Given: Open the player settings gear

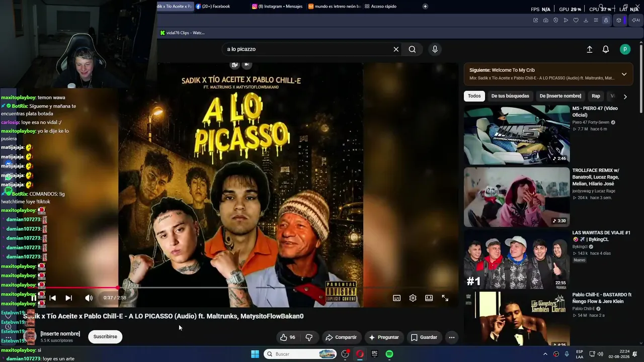Looking at the screenshot, I should pos(413,298).
